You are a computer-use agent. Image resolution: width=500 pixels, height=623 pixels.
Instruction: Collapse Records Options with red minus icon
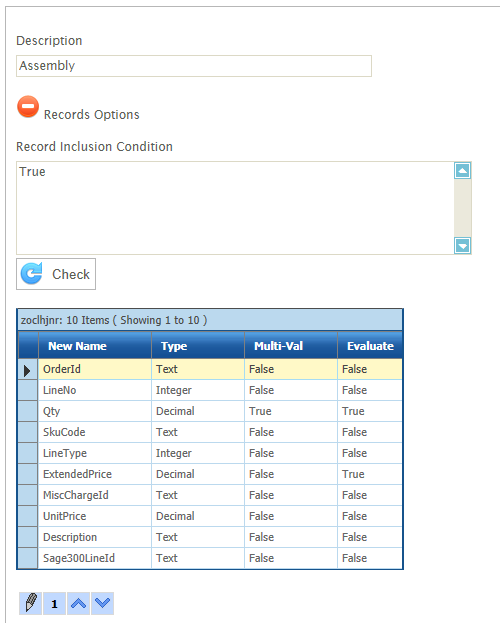[28, 106]
